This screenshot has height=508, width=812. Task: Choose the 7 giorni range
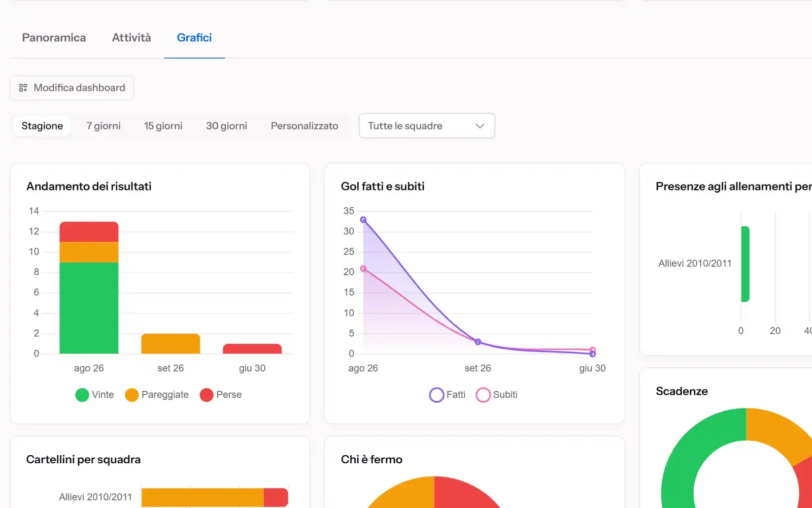[x=104, y=126]
